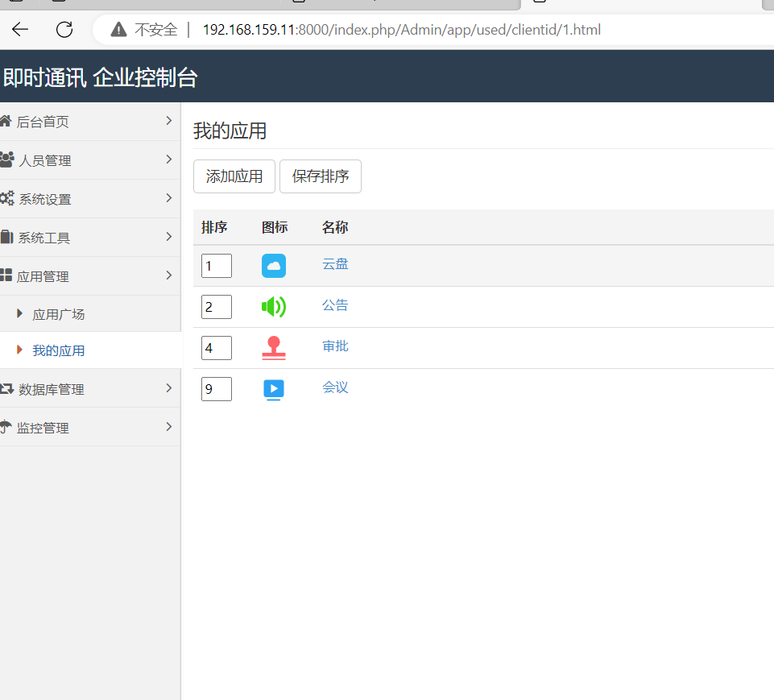Click the home icon beside 后台首页
Image resolution: width=774 pixels, height=700 pixels.
pyautogui.click(x=7, y=121)
